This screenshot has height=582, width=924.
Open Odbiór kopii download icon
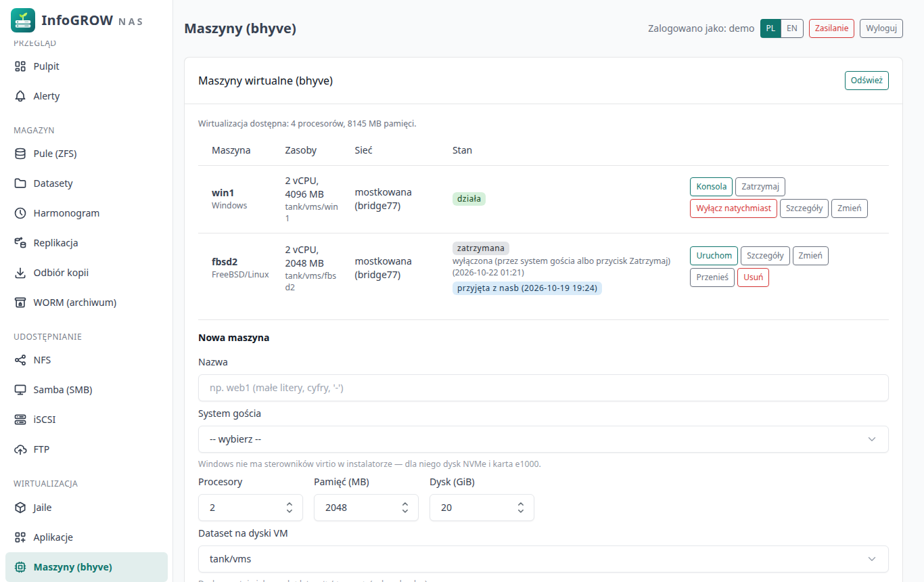click(20, 273)
